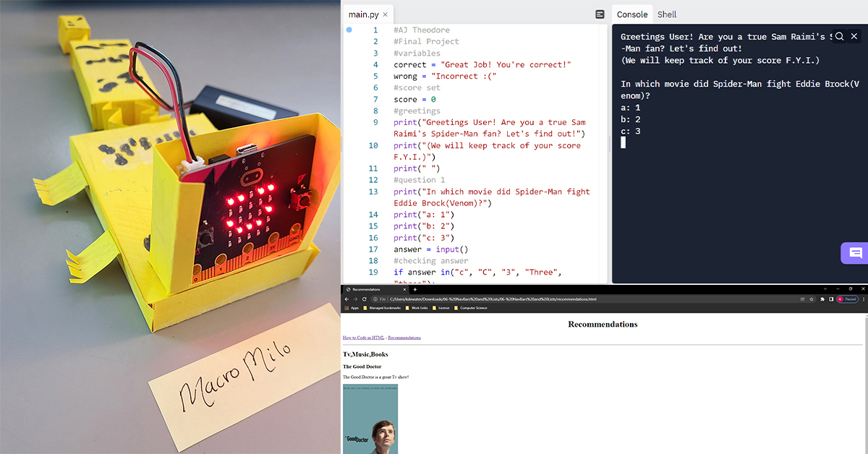Click the Good Doctor poster image
This screenshot has height=454, width=868.
[x=370, y=419]
